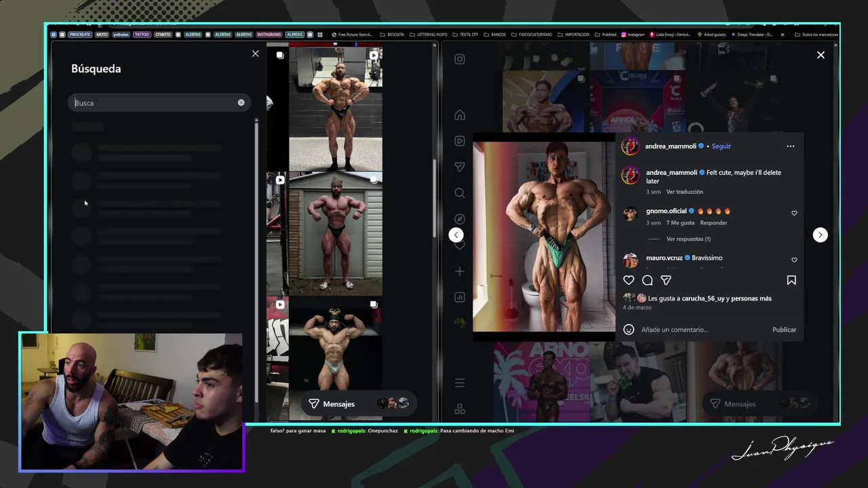Go to the next post with the right arrow

click(x=820, y=235)
